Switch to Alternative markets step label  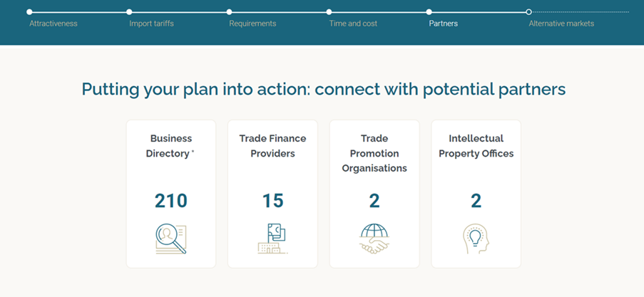tap(561, 24)
